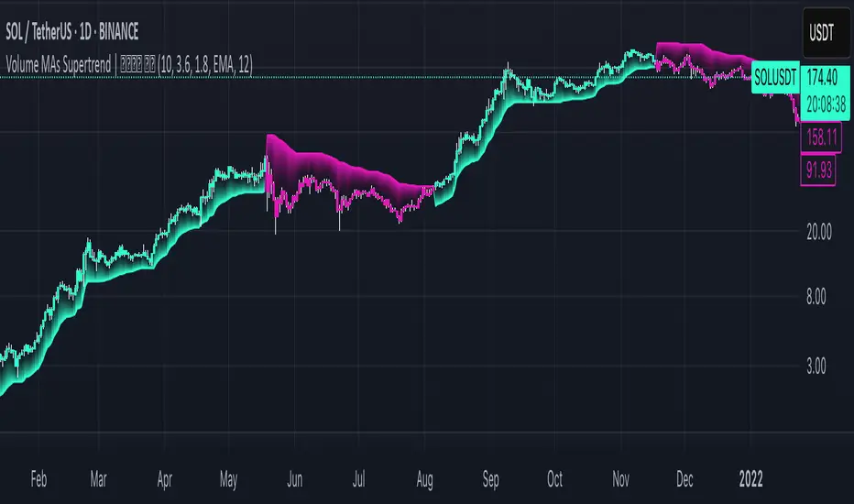Image resolution: width=854 pixels, height=504 pixels.
Task: Click the May date on time axis
Action: click(x=229, y=478)
